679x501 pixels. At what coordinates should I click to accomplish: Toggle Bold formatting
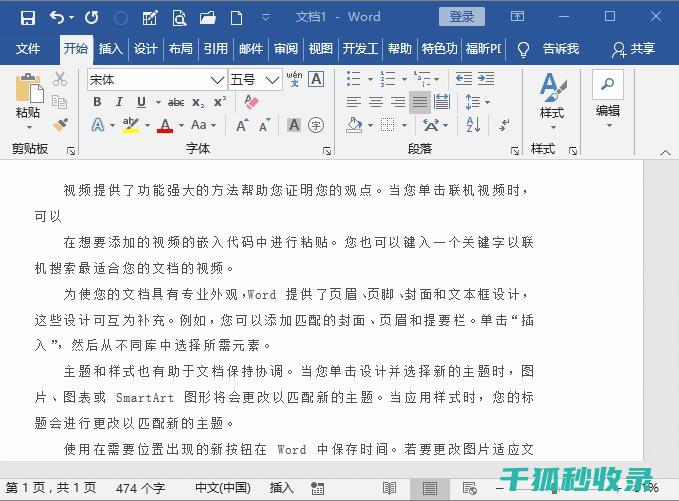[x=97, y=102]
